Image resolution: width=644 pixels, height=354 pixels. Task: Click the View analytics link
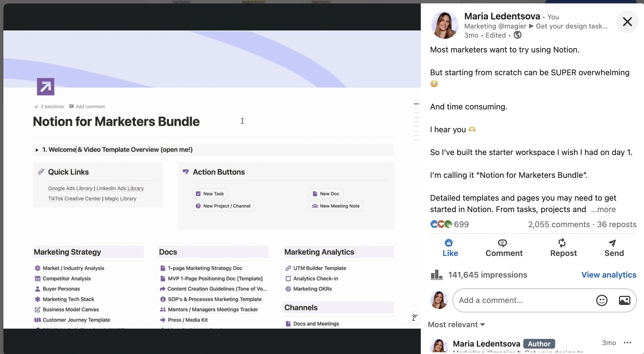pyautogui.click(x=609, y=275)
